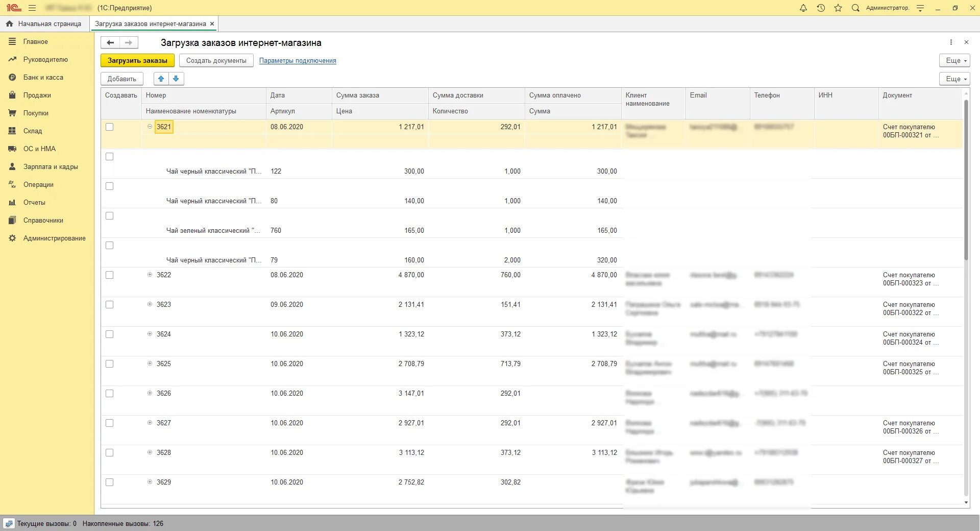The height and width of the screenshot is (531, 980).
Task: Click scroll-down arrow at table bottom
Action: click(x=966, y=503)
